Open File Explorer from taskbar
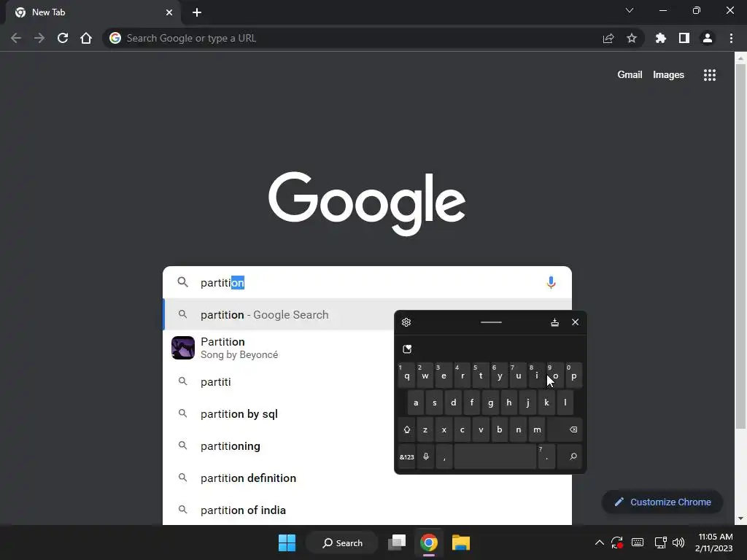Screen dimensions: 747x560 click(x=461, y=542)
